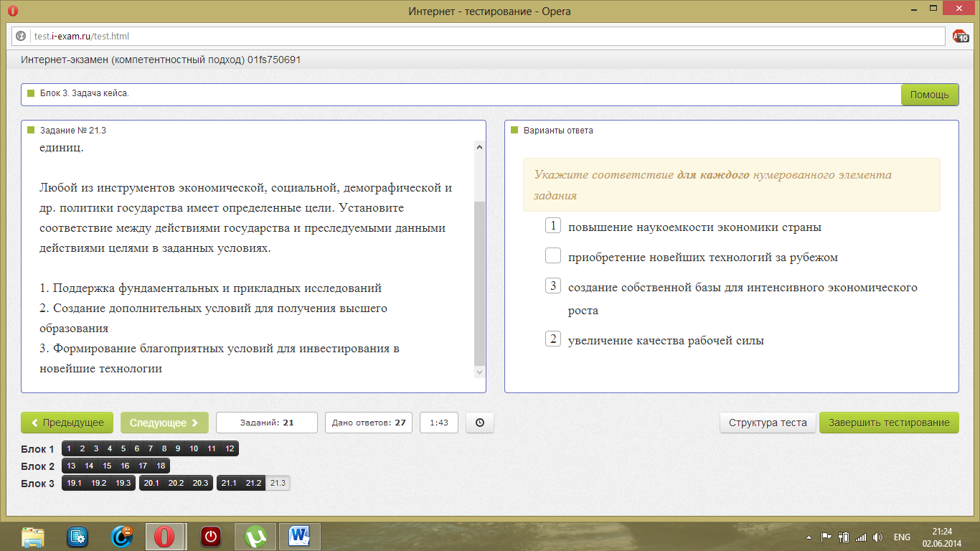This screenshot has height=551, width=980.
Task: Click the Action Center flag tray icon
Action: (x=826, y=537)
